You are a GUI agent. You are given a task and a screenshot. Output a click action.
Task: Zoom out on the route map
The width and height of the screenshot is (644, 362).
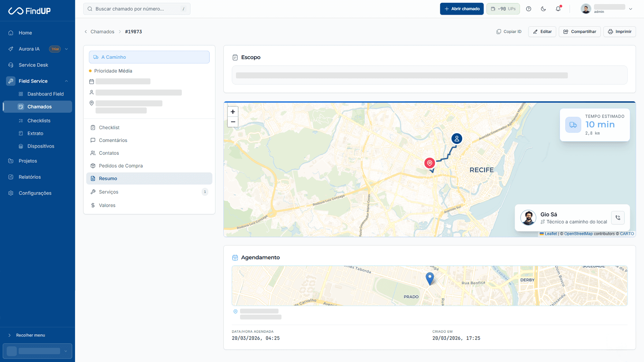click(233, 122)
